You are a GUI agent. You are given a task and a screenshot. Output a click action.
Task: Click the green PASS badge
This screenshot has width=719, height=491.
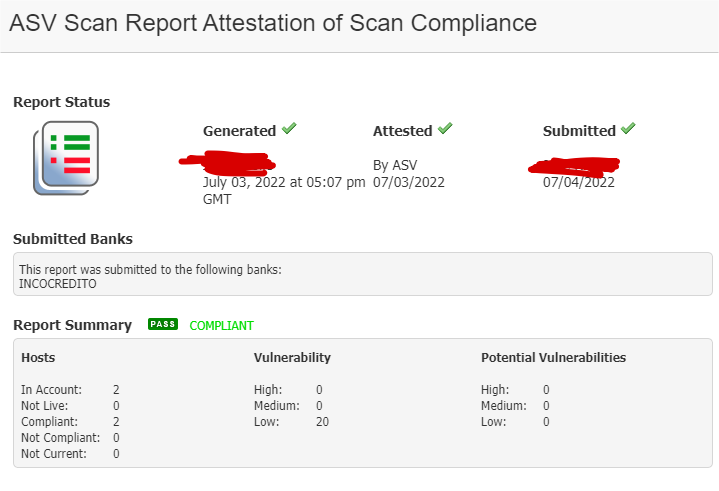[x=162, y=325]
